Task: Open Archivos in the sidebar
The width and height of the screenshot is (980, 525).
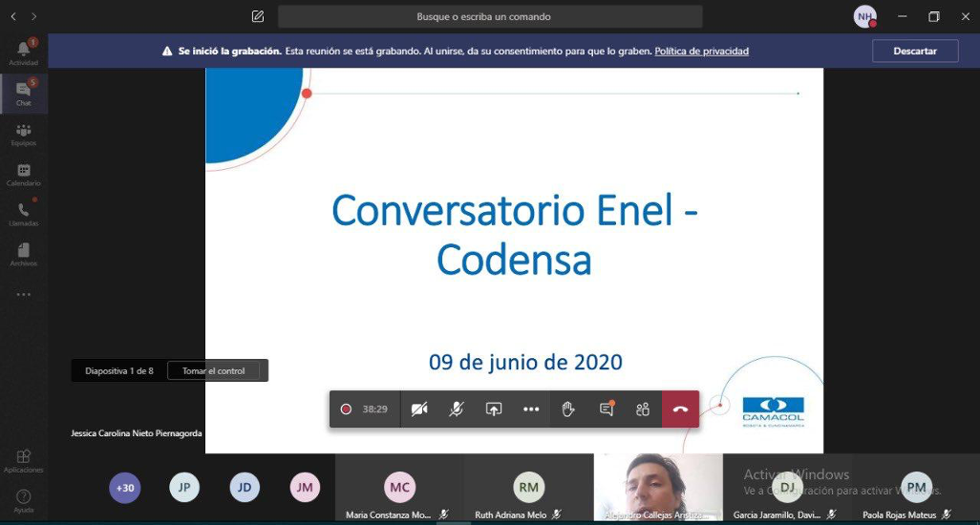Action: [24, 255]
